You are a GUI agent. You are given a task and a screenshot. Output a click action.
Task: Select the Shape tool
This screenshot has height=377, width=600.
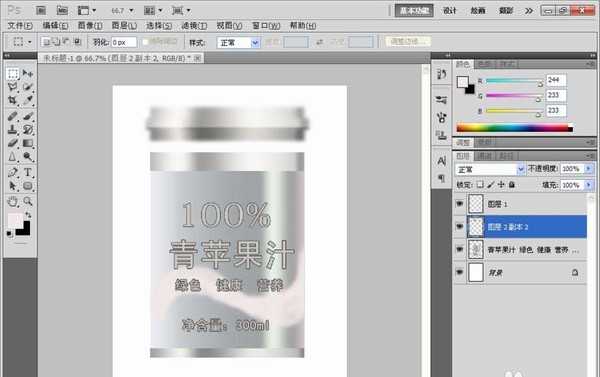click(28, 186)
